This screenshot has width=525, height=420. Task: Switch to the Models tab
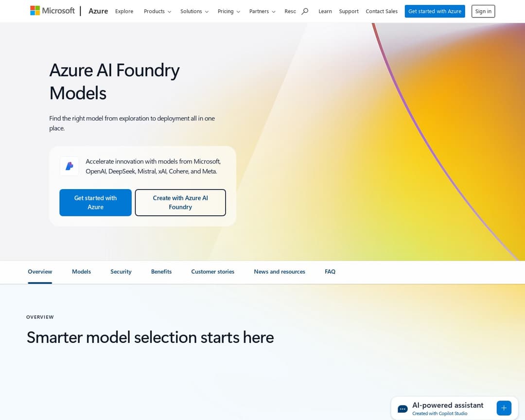coord(81,272)
